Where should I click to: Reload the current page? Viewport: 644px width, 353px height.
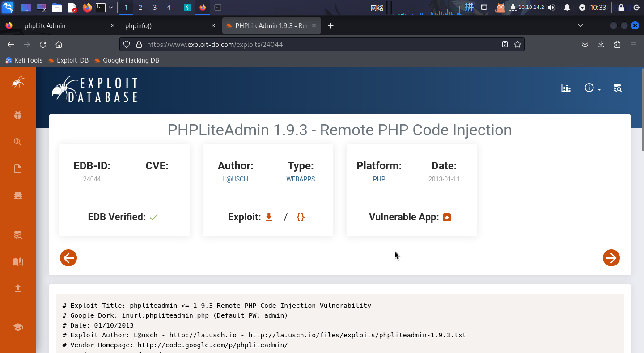(43, 44)
